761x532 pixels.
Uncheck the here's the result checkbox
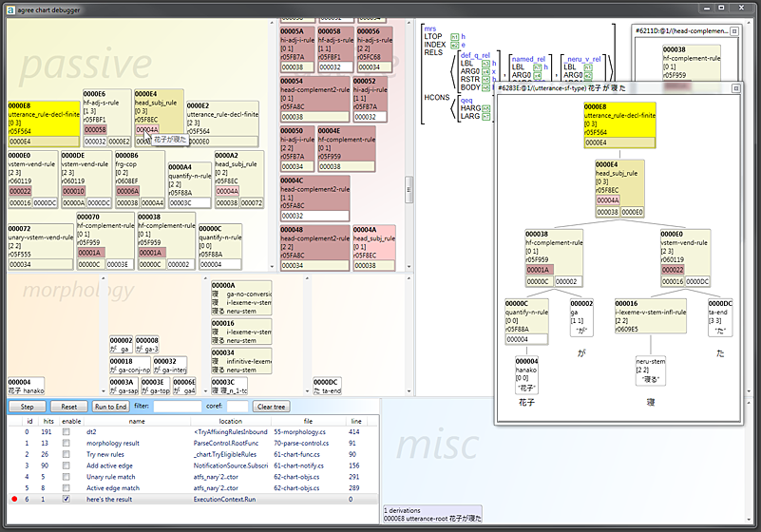(66, 499)
